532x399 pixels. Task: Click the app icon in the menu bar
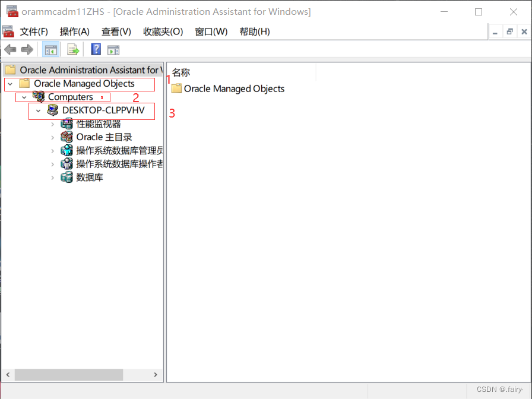pos(8,31)
